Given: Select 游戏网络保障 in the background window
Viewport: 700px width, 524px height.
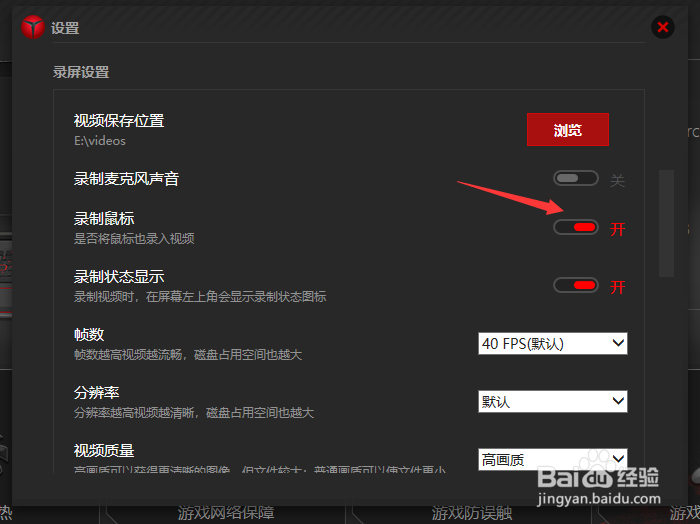Looking at the screenshot, I should pyautogui.click(x=226, y=513).
